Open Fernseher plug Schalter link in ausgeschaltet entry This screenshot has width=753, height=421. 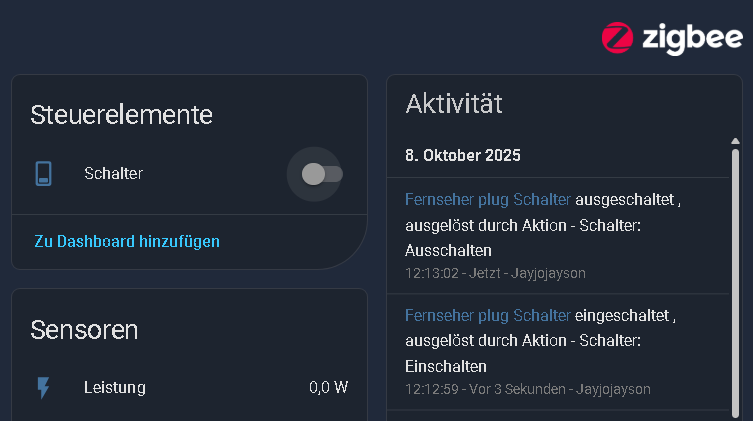(x=487, y=200)
